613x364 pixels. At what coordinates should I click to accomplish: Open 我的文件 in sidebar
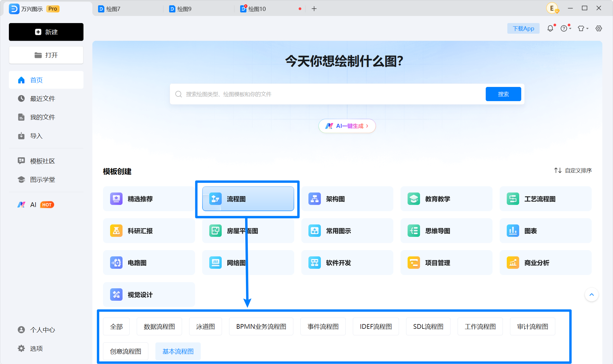(46, 117)
